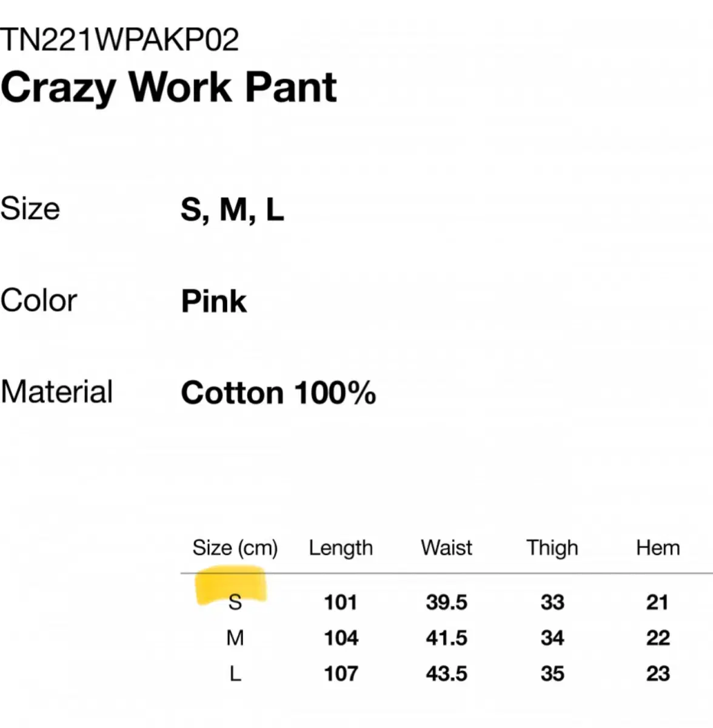Image resolution: width=713 pixels, height=728 pixels.
Task: Select the Cotton 100% material text
Action: [278, 393]
